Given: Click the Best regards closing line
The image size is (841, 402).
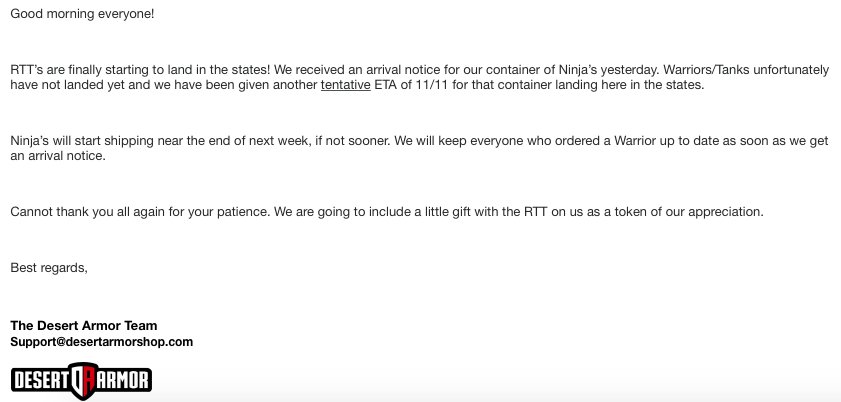Looking at the screenshot, I should 49,267.
